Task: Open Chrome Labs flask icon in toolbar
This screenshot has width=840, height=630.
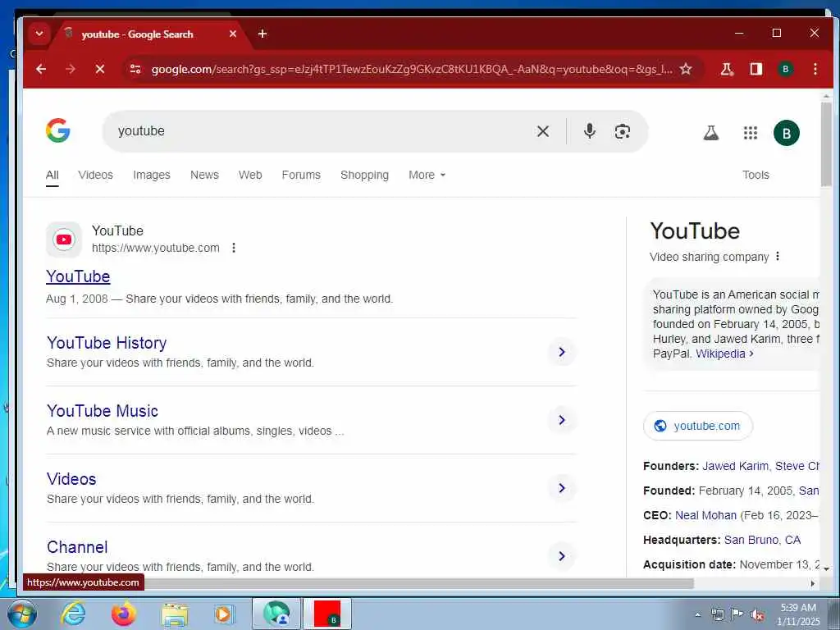Action: pyautogui.click(x=727, y=69)
